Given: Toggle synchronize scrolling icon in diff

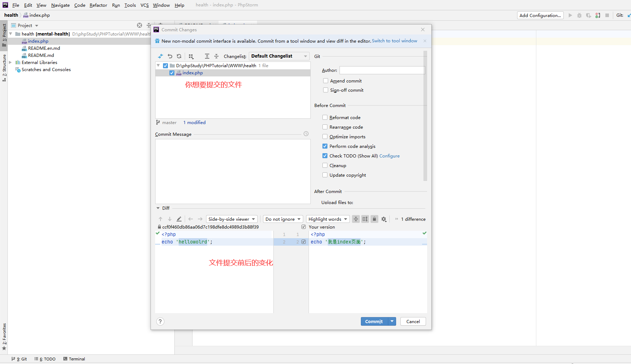Looking at the screenshot, I should coord(365,219).
